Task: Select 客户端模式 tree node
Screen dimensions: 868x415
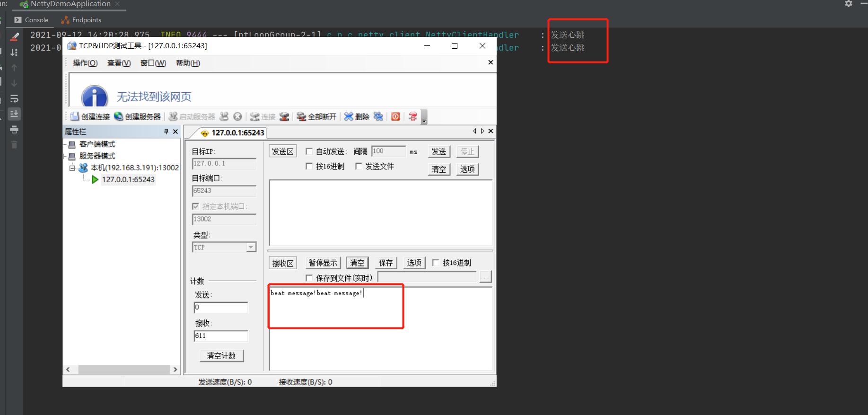Action: coord(97,144)
